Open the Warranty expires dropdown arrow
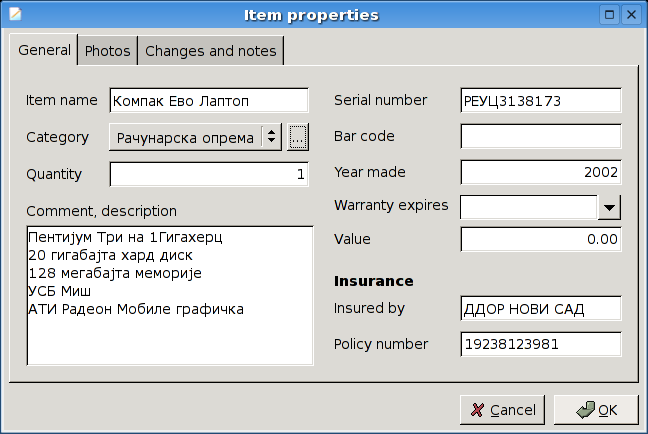 609,207
